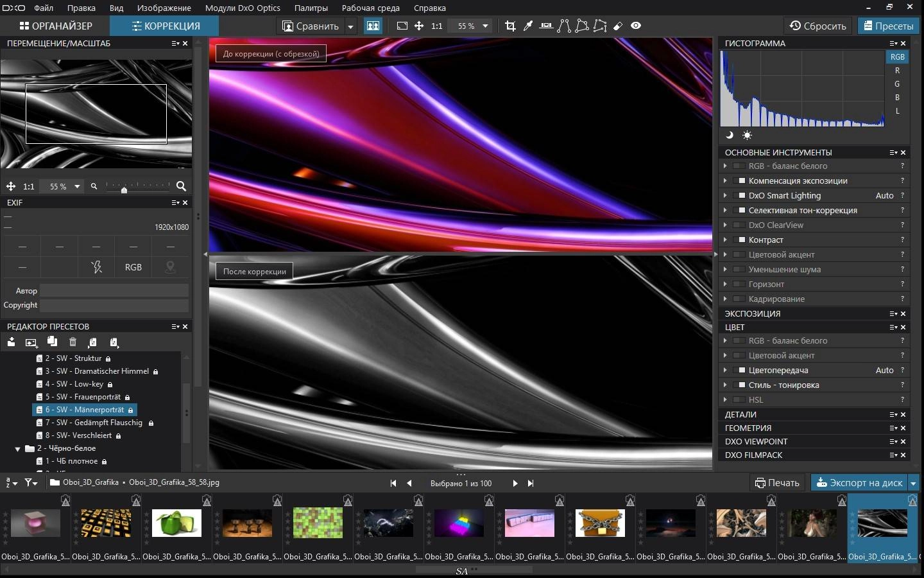Delete preset with trash icon
The width and height of the screenshot is (924, 578).
(x=73, y=342)
